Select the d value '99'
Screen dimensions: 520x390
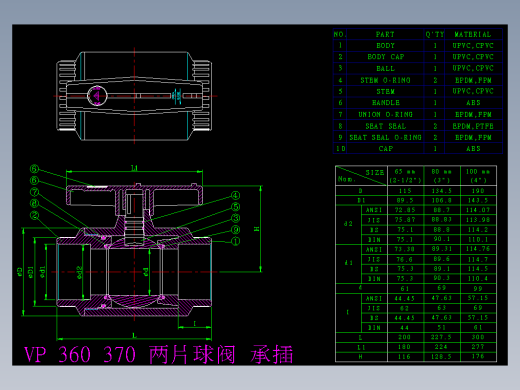478,288
